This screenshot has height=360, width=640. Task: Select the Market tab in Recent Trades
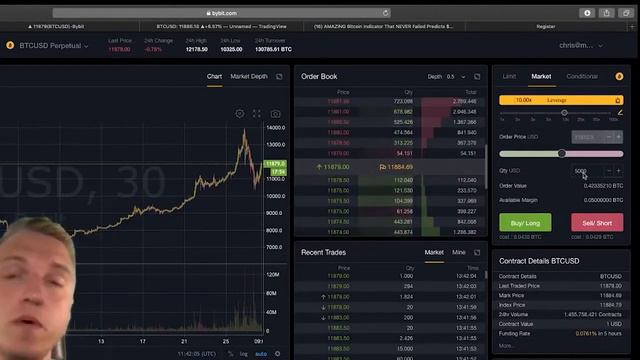pyautogui.click(x=434, y=252)
